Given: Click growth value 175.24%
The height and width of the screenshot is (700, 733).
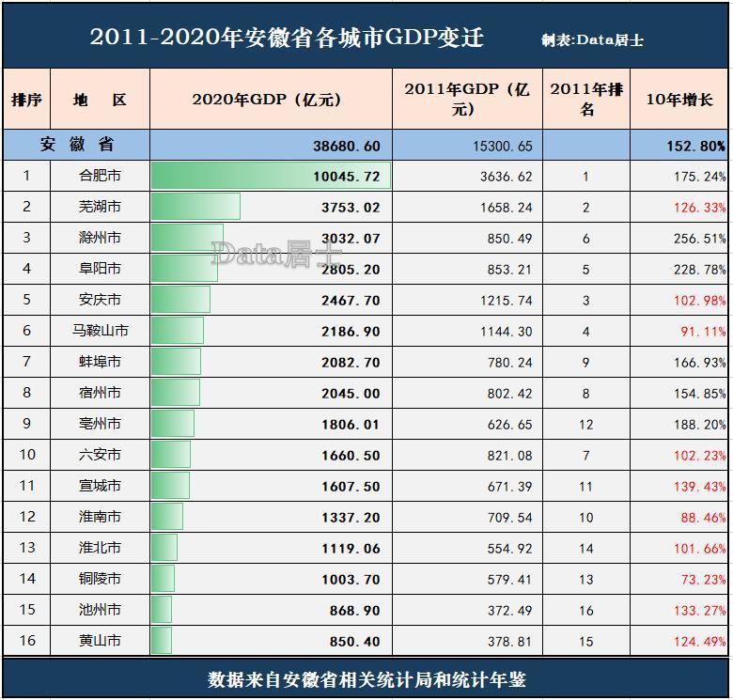Looking at the screenshot, I should (700, 177).
